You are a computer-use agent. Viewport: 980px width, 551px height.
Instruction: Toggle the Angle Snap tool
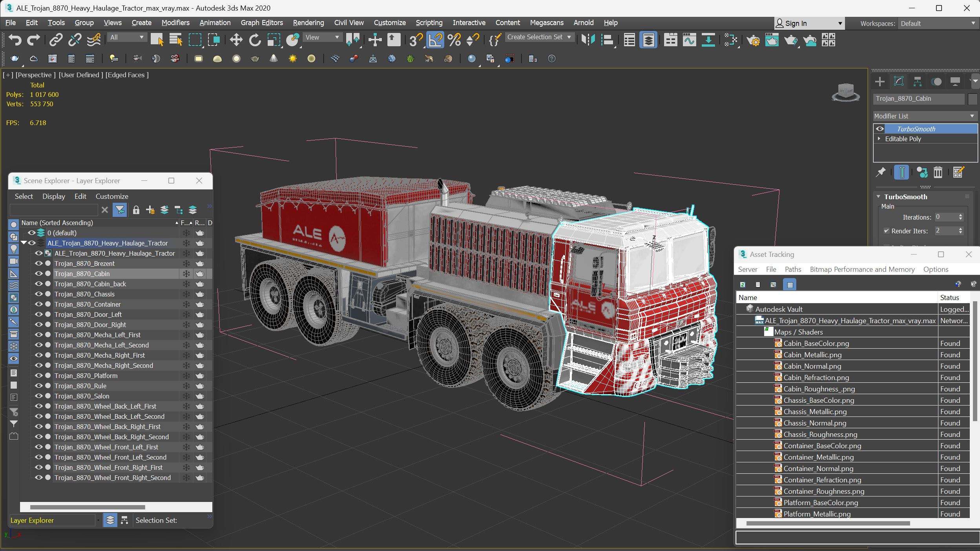coord(435,40)
